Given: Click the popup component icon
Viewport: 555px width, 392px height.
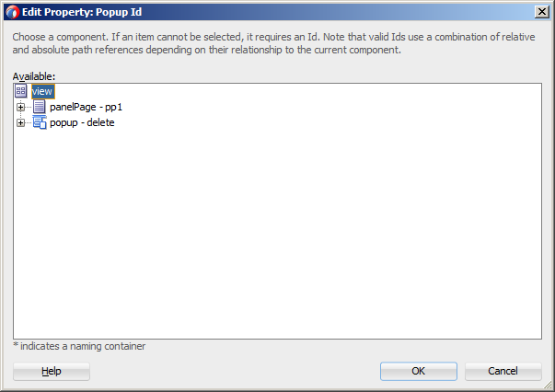Looking at the screenshot, I should (40, 122).
